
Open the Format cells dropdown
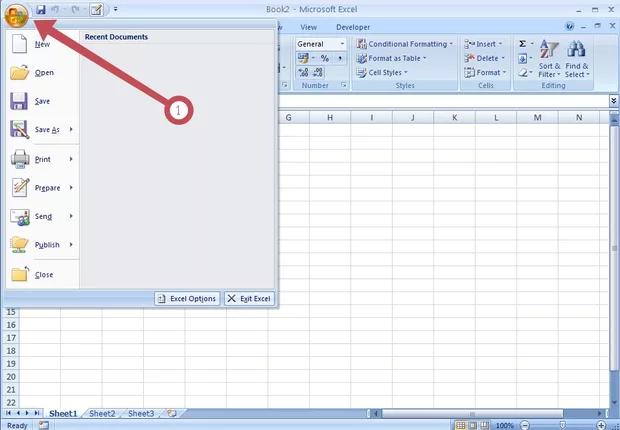[485, 73]
